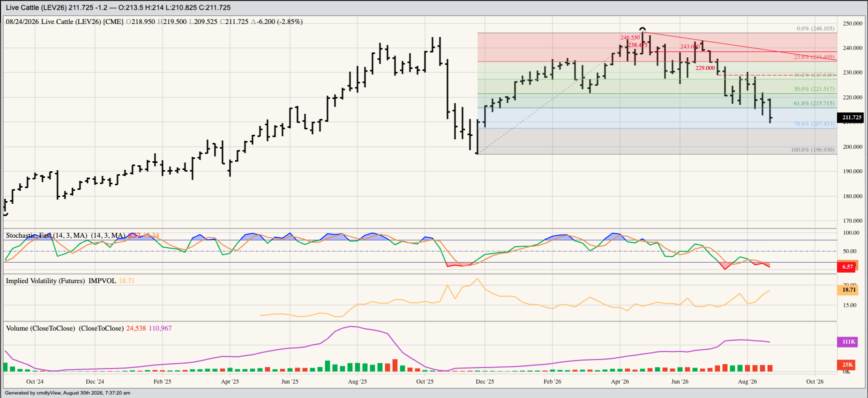Viewport: 868px width, 398px height.
Task: Click the '190.000' price axis label
Action: click(x=852, y=171)
